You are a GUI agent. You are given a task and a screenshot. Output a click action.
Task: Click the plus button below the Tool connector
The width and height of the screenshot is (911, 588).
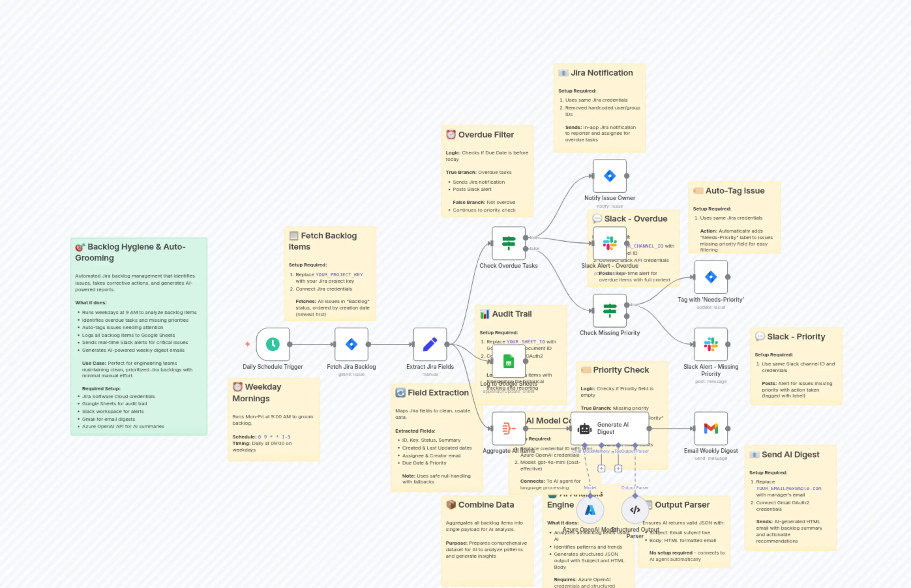618,468
